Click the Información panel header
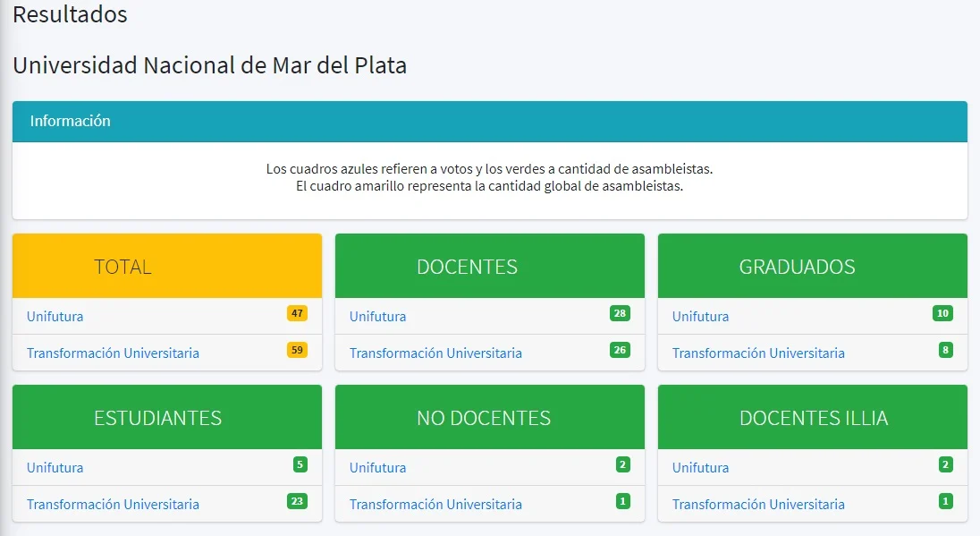 pos(490,122)
